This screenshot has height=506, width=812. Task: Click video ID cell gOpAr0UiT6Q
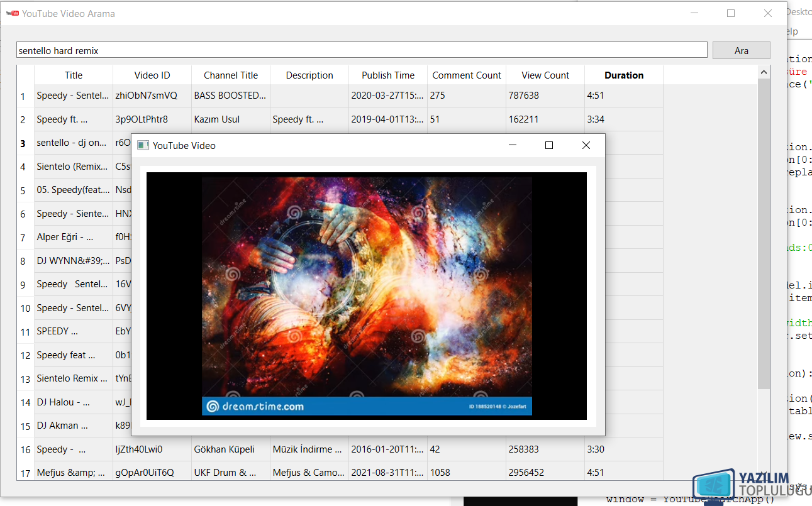coord(152,473)
